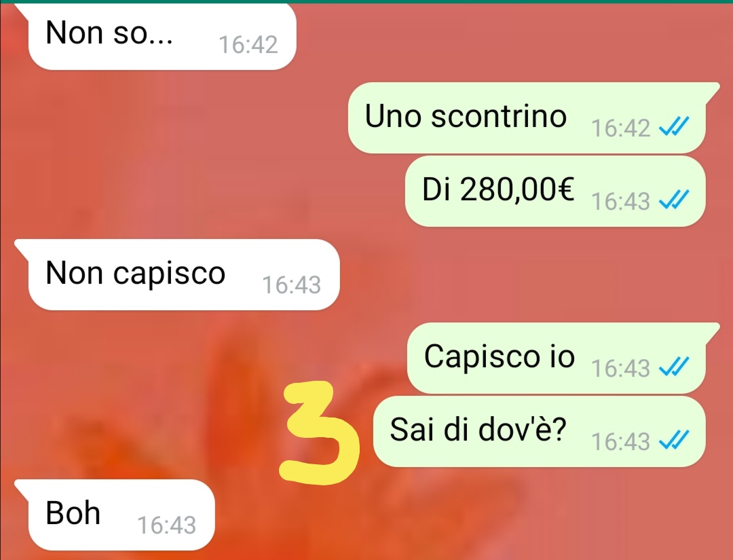
Task: Click the 16:43 timestamp beside 'Capisco io'
Action: click(x=621, y=369)
